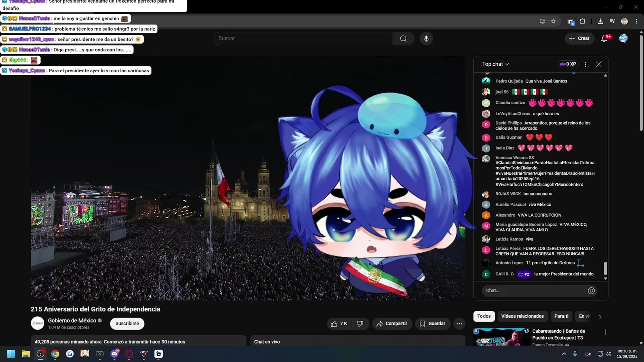Open Gobierno de México channel link
This screenshot has height=362, width=644.
(71, 321)
